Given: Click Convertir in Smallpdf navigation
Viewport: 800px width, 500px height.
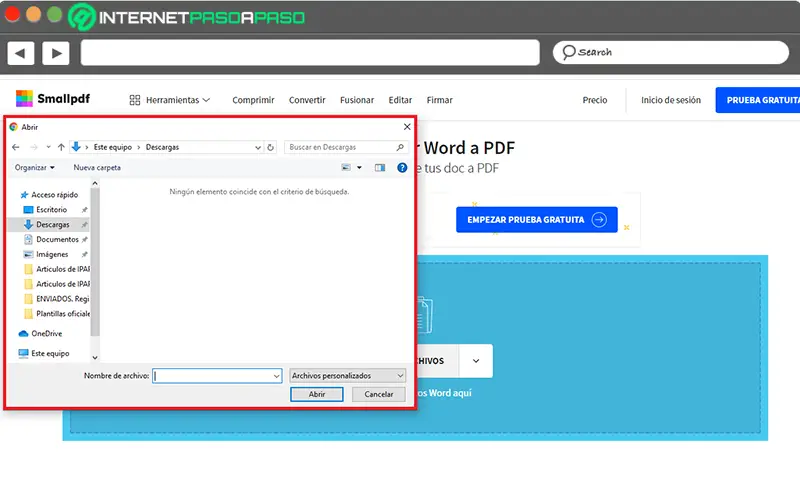Looking at the screenshot, I should (307, 100).
